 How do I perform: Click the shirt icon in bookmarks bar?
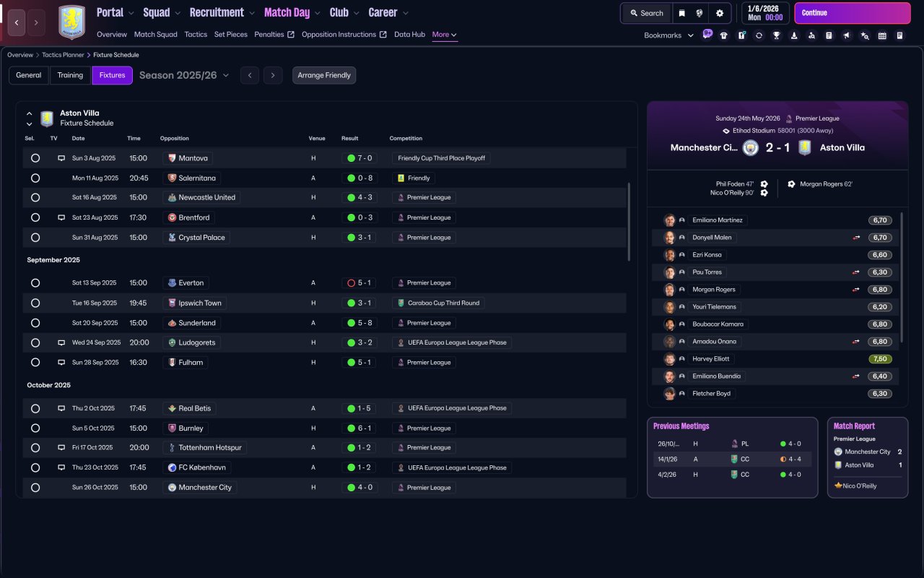pyautogui.click(x=724, y=35)
